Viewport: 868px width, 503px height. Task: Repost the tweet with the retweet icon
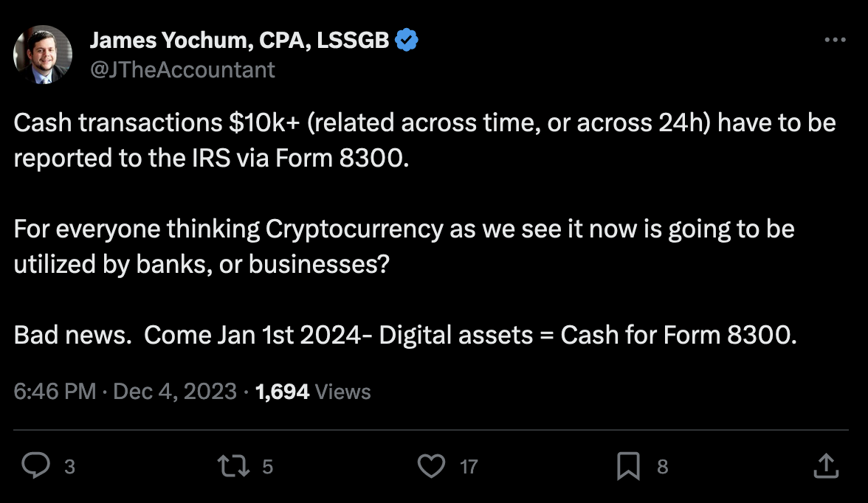233,466
